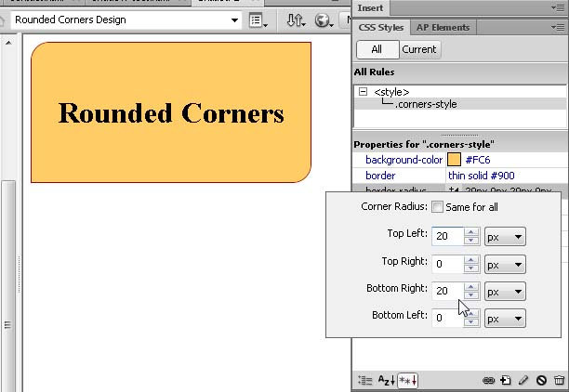Collapse the <style> tree node
569x392 pixels.
click(363, 92)
